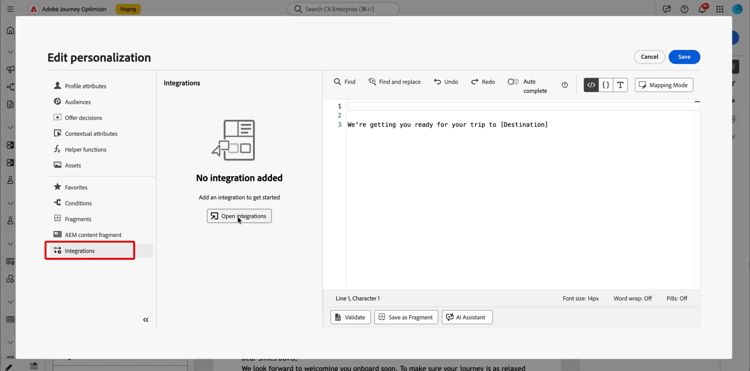The height and width of the screenshot is (371, 750).
Task: Collapse the left panel with double chevron
Action: point(146,320)
